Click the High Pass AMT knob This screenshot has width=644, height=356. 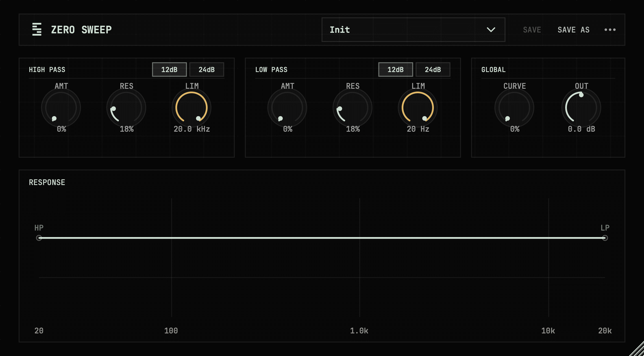click(x=61, y=108)
